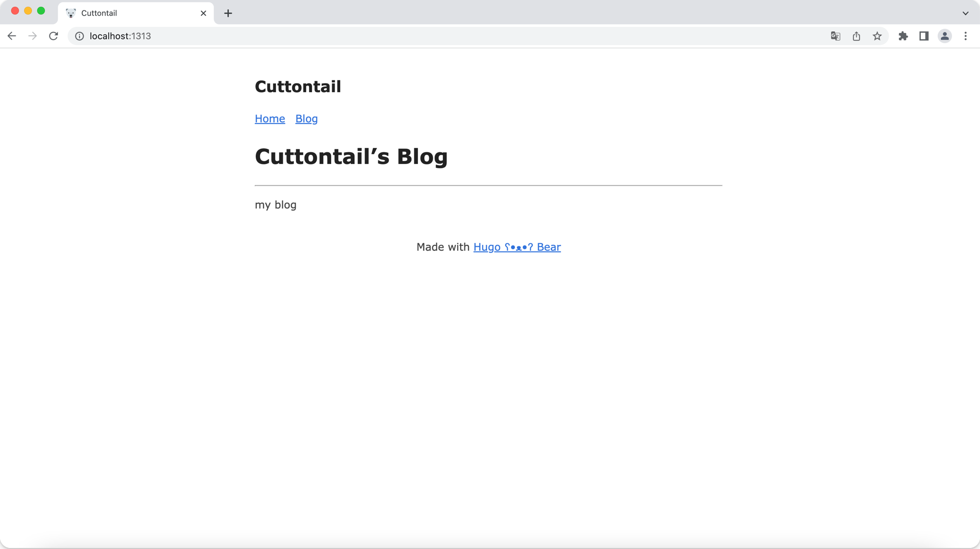Viewport: 980px width, 549px height.
Task: Open the site information icon
Action: [x=79, y=36]
